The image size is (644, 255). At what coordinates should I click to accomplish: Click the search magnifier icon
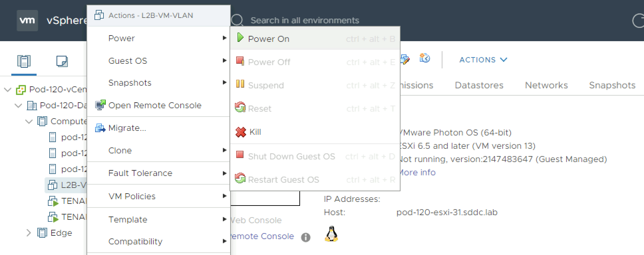point(237,20)
